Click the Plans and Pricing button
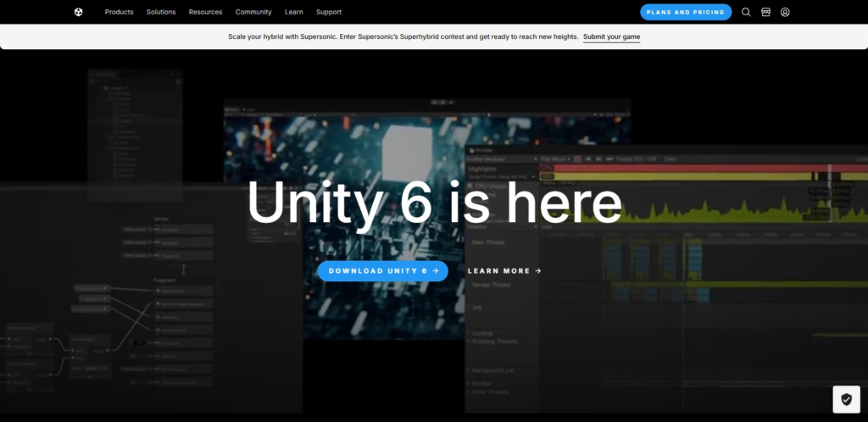 (686, 12)
